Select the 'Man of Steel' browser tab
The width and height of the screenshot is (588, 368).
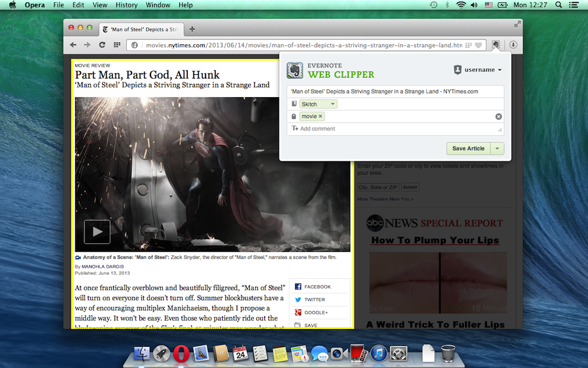click(x=141, y=29)
